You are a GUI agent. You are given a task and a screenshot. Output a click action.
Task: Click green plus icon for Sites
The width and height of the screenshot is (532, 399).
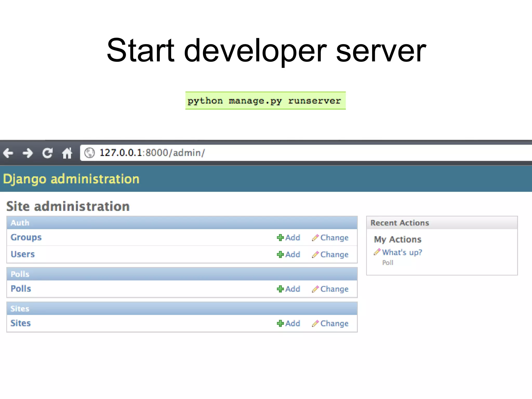[280, 323]
